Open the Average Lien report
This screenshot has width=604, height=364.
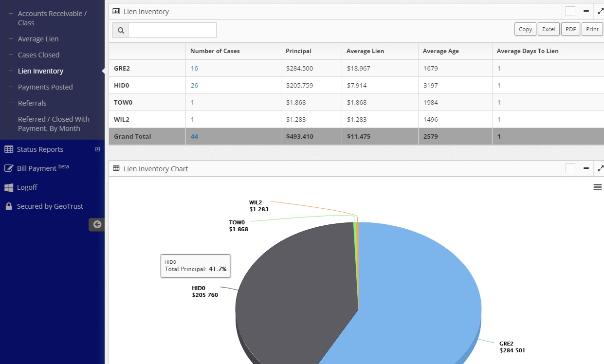(38, 39)
